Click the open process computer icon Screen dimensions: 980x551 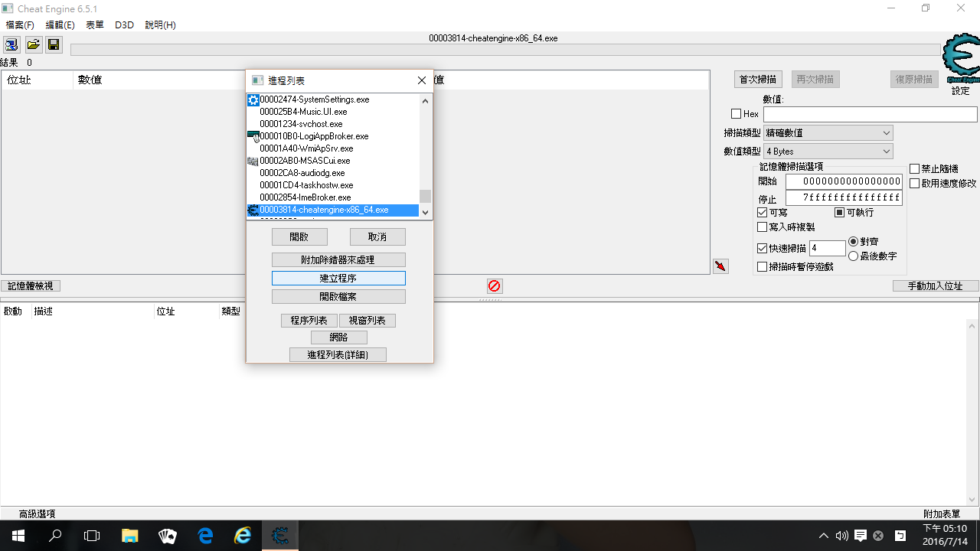(x=12, y=44)
